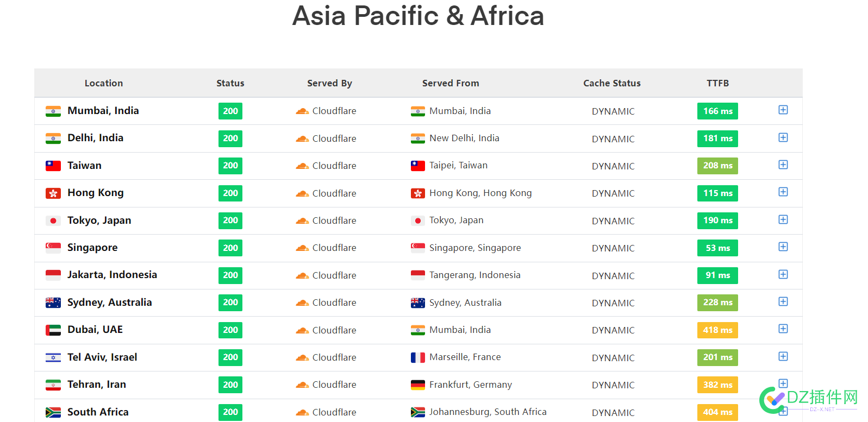
Task: Click the Australia flag in Location column
Action: (53, 303)
